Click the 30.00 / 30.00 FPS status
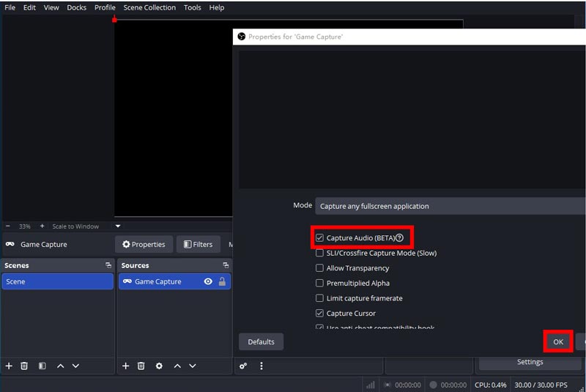Screen dimensions: 586x392 [x=541, y=385]
